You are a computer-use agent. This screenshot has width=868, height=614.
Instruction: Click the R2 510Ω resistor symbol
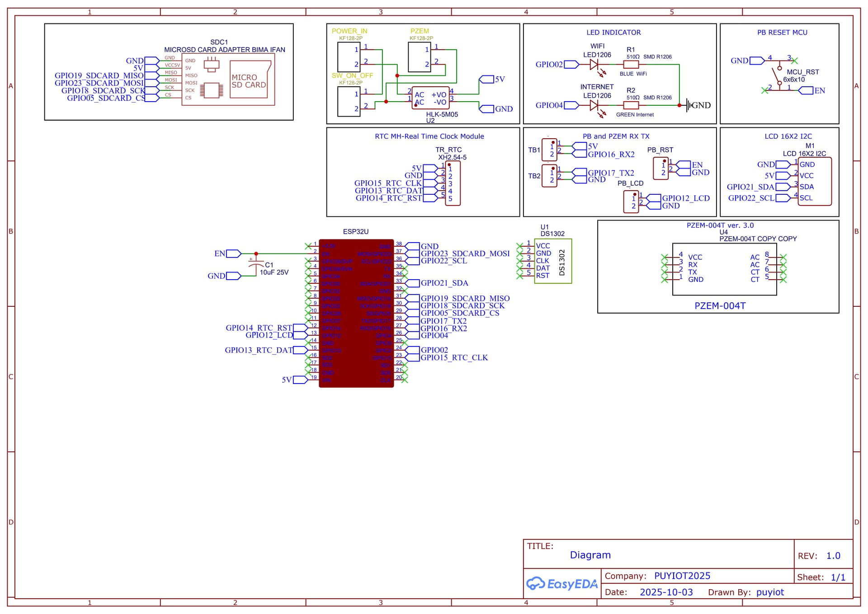[x=631, y=105]
